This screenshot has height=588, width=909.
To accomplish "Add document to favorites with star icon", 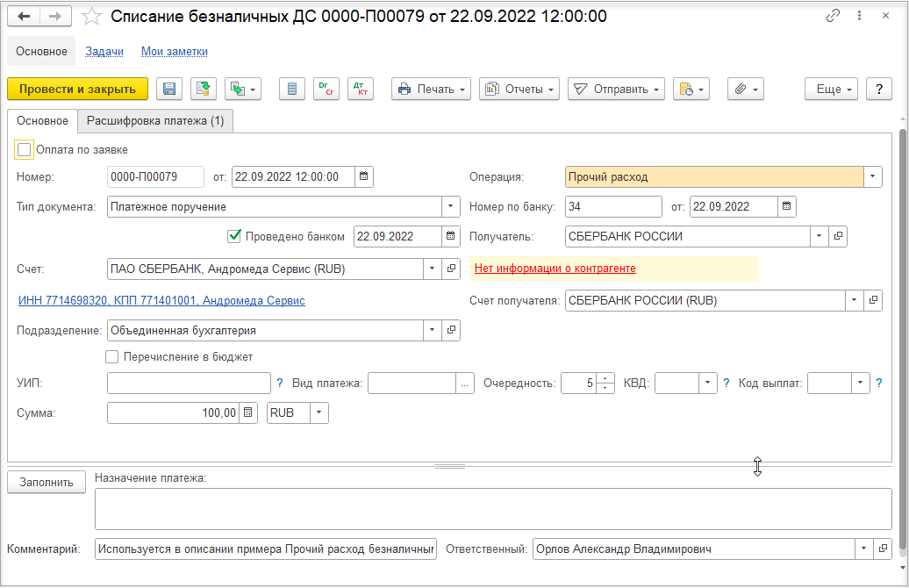I will click(91, 17).
